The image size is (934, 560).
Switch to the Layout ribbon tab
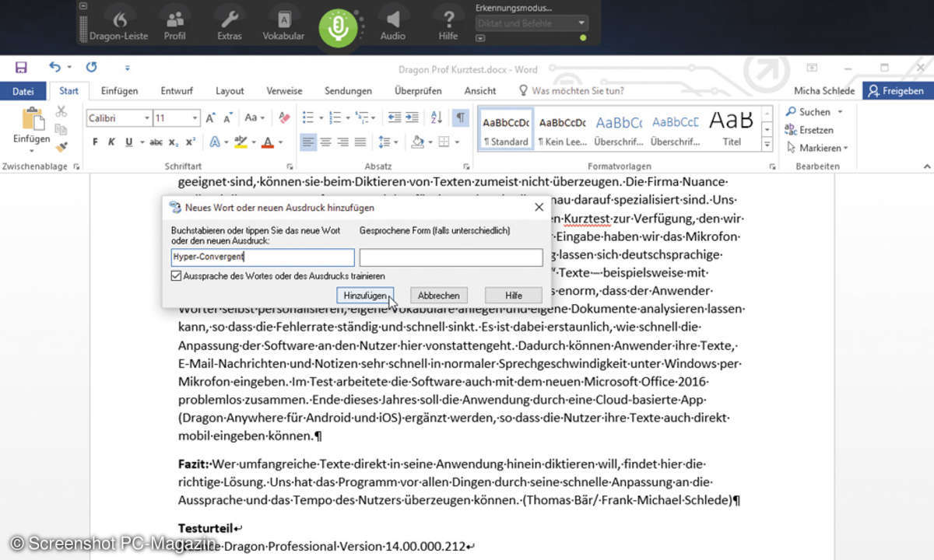(x=230, y=91)
